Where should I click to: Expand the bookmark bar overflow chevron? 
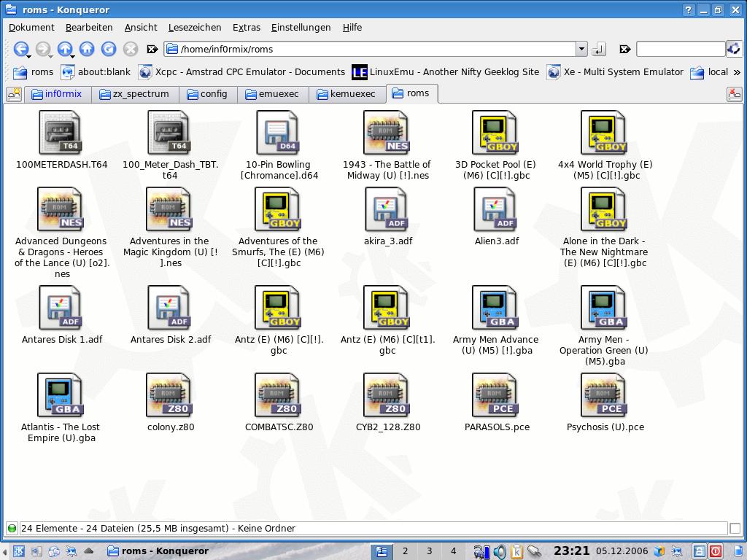[x=737, y=72]
